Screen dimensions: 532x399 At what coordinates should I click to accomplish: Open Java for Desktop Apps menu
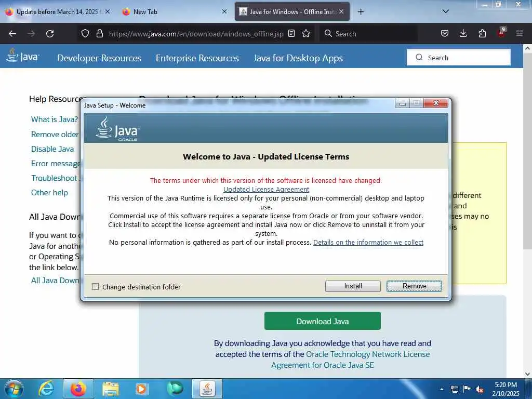[298, 58]
